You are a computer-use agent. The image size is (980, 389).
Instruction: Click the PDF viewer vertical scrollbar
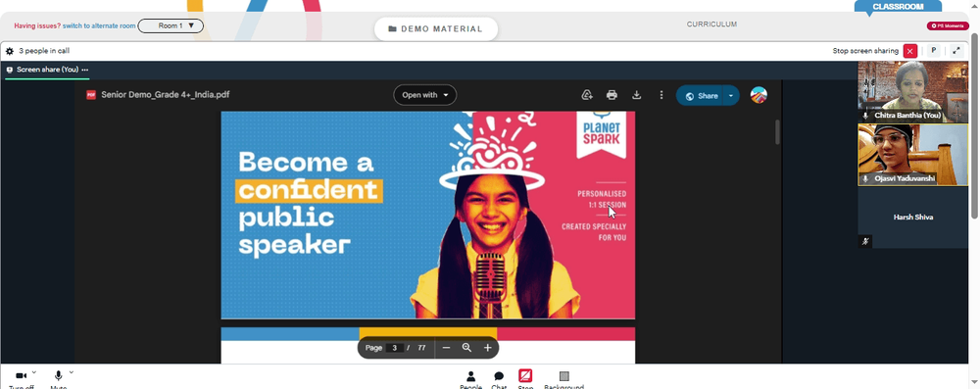(x=777, y=132)
